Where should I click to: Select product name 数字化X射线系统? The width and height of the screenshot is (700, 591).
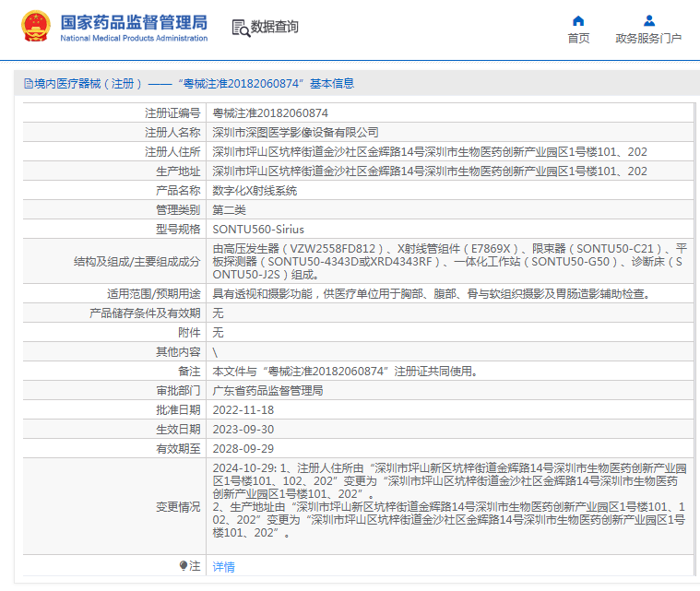point(255,191)
